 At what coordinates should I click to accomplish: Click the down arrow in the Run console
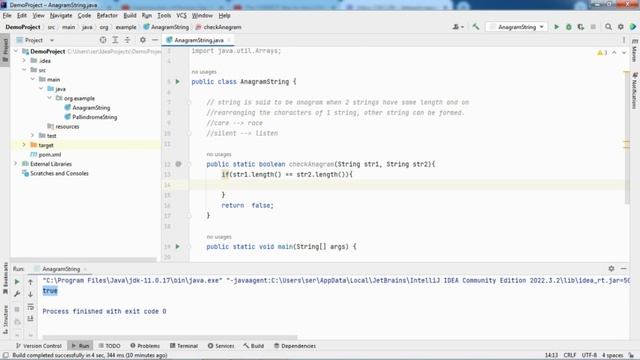(x=30, y=294)
